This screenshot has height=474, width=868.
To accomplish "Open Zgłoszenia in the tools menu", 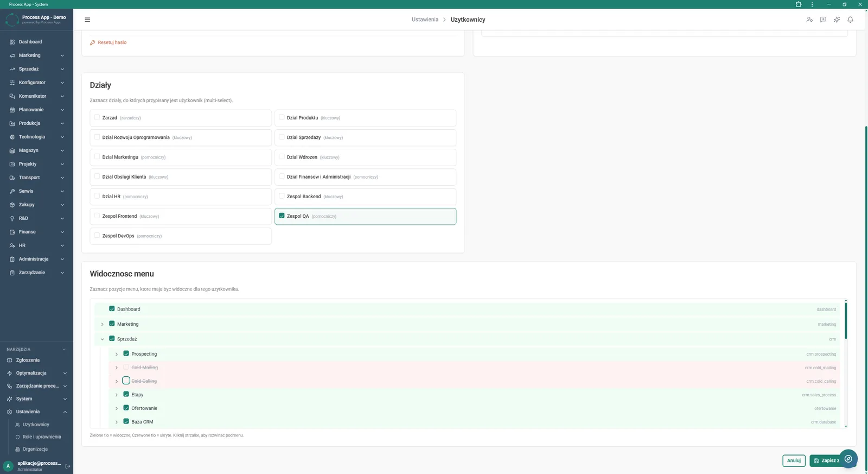I will pyautogui.click(x=28, y=360).
